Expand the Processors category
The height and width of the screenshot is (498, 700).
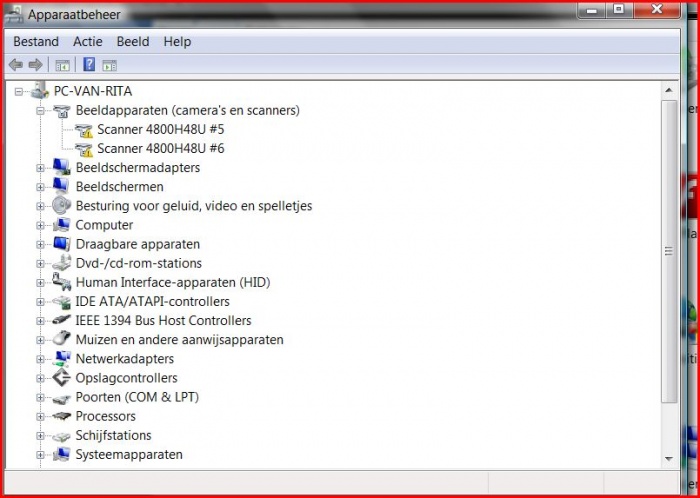tap(40, 417)
